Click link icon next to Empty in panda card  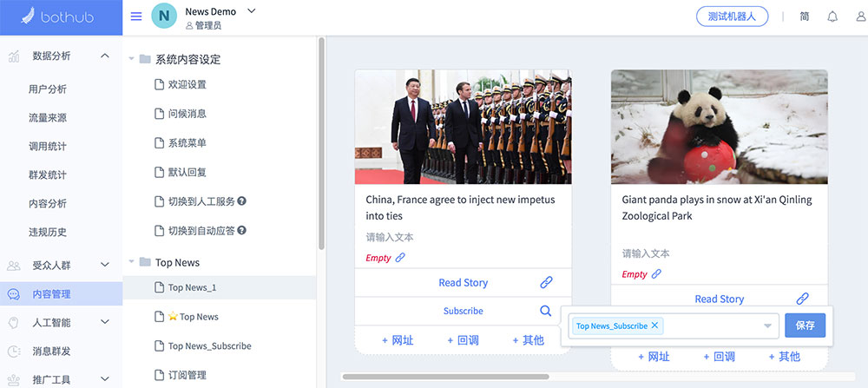(656, 274)
